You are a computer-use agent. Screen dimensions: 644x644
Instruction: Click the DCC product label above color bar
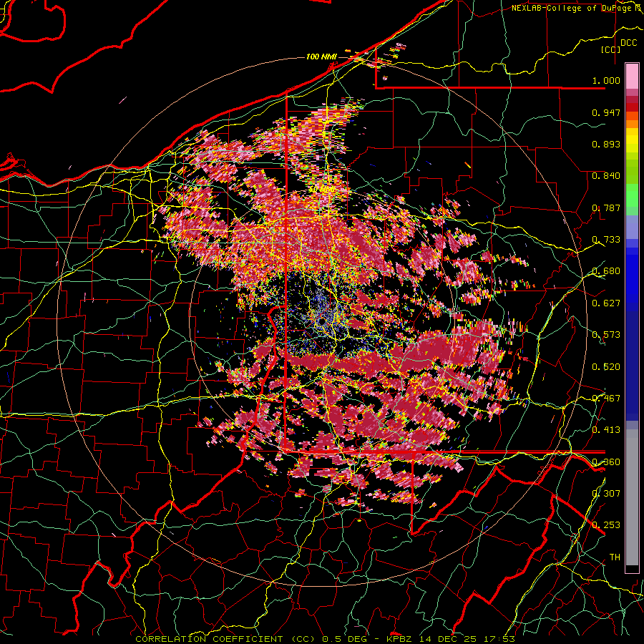628,43
